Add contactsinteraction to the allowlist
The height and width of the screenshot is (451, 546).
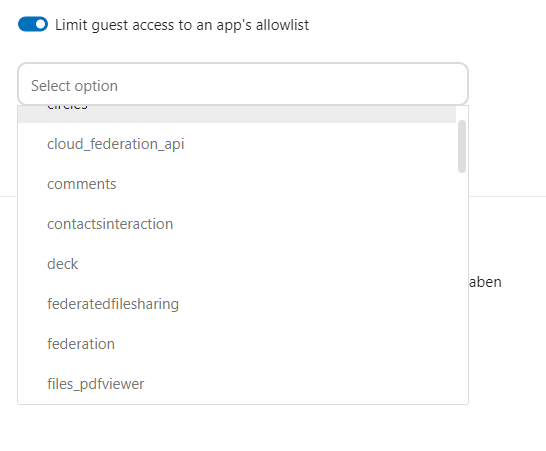pyautogui.click(x=237, y=224)
